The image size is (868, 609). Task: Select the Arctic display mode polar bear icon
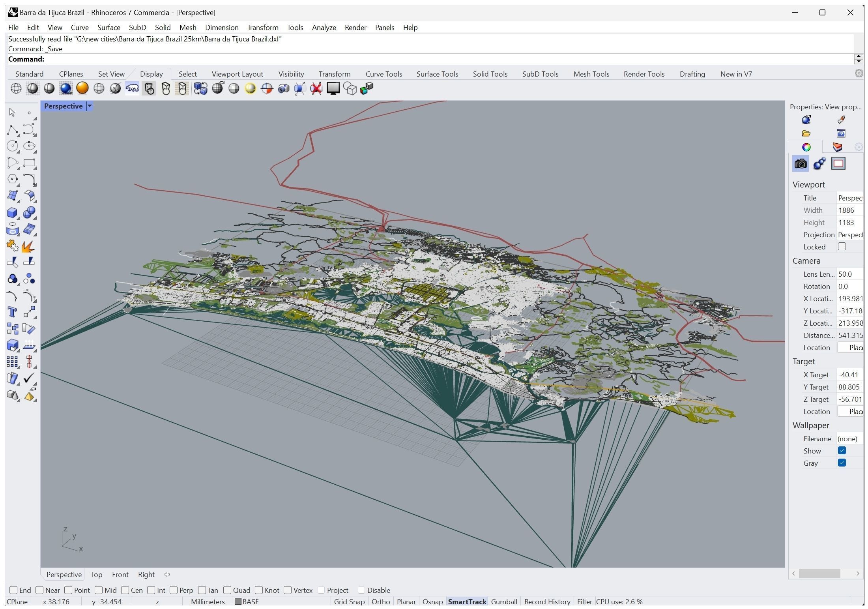point(132,88)
